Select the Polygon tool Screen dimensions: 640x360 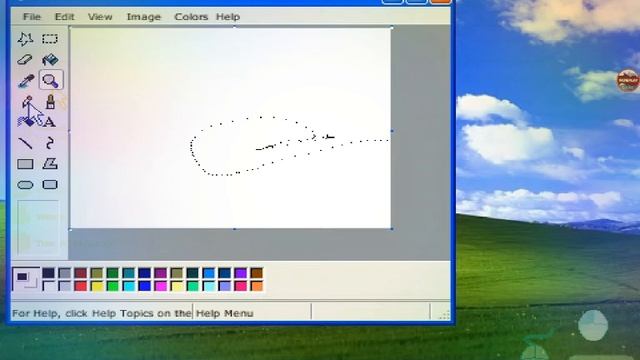tap(50, 164)
